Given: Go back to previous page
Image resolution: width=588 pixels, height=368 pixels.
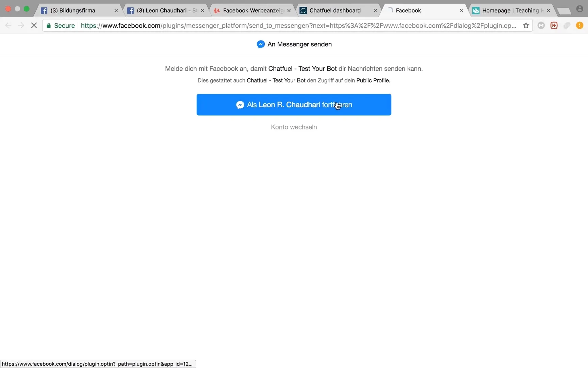Looking at the screenshot, I should (x=8, y=26).
